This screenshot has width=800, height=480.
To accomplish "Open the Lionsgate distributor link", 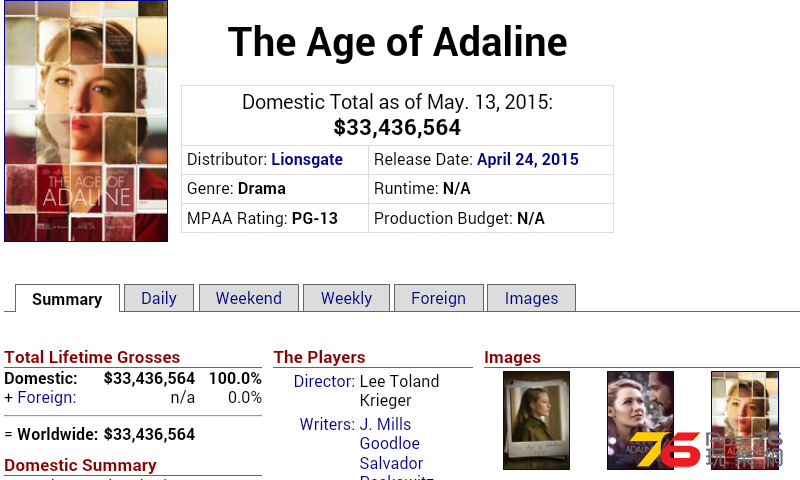I will (x=307, y=159).
